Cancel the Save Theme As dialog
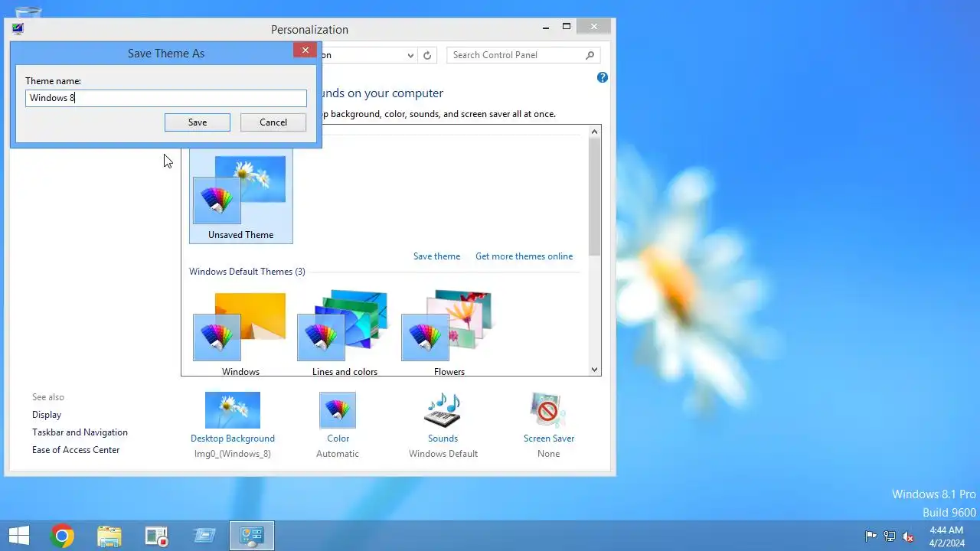 click(x=273, y=122)
